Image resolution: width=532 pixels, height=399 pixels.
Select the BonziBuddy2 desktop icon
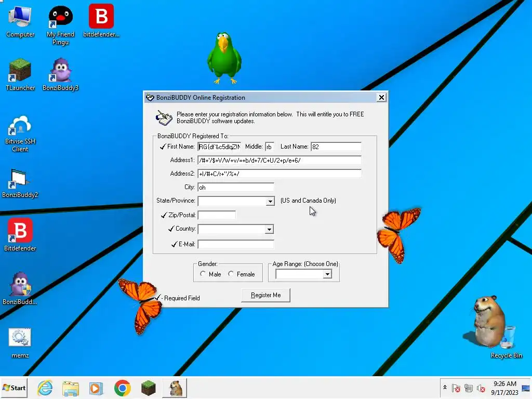pyautogui.click(x=20, y=183)
